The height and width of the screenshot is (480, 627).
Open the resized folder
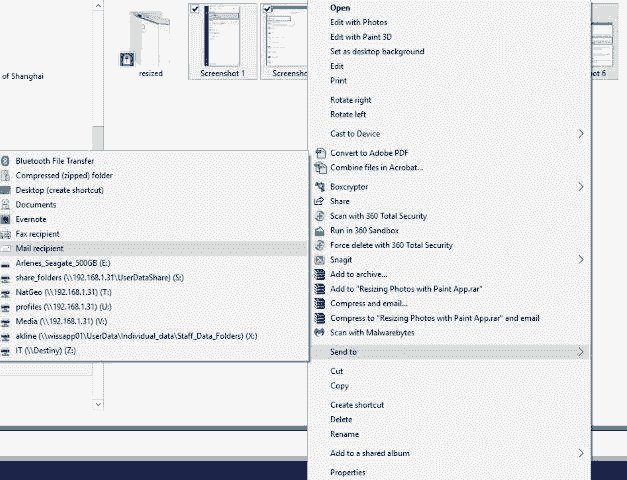[x=150, y=44]
